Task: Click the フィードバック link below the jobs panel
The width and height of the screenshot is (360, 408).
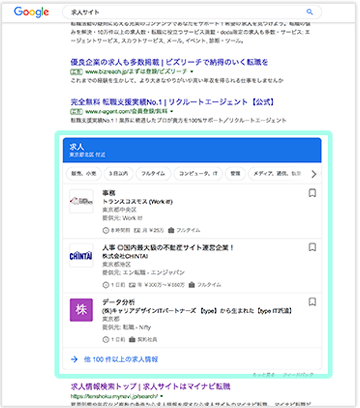Action: (x=298, y=375)
